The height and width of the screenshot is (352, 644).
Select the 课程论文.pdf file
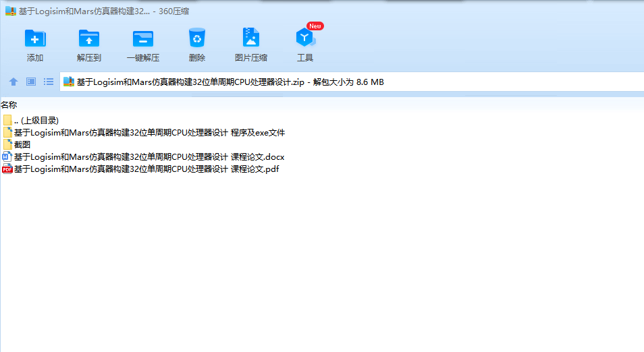(140, 169)
